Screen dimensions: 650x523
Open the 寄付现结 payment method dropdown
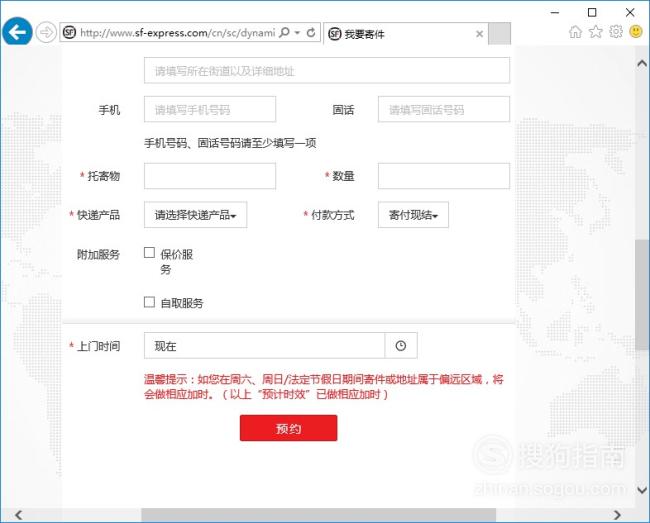click(x=413, y=215)
